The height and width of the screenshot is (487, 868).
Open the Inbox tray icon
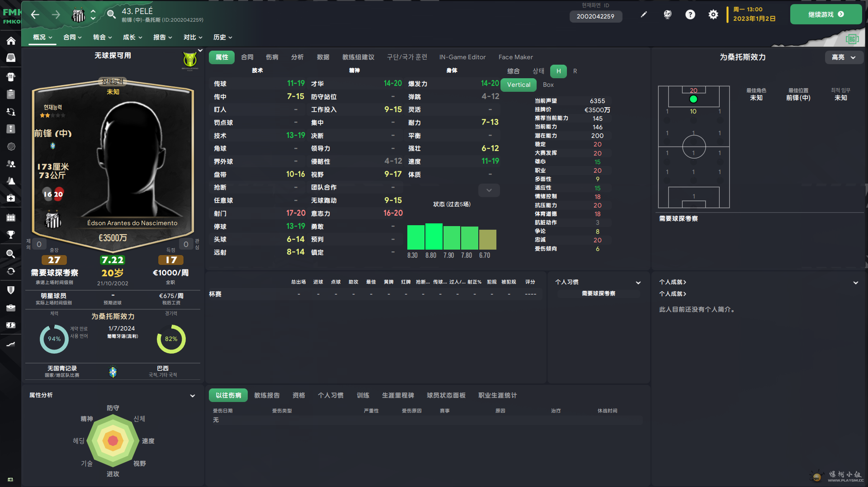[x=11, y=58]
